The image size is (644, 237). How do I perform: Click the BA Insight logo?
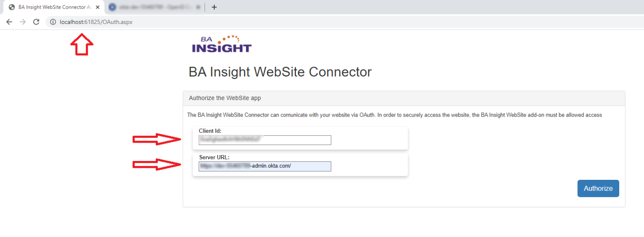click(x=221, y=44)
